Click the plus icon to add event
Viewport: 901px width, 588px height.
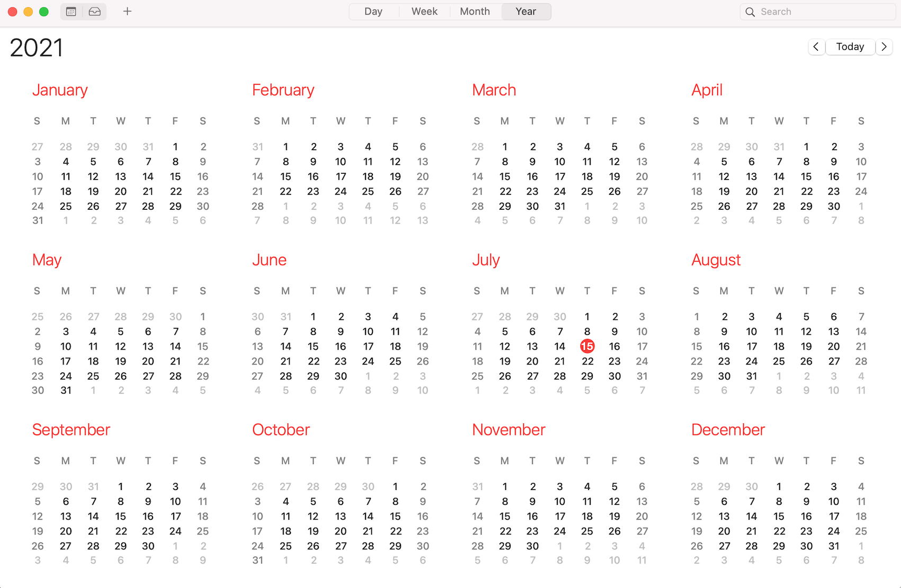(x=127, y=12)
